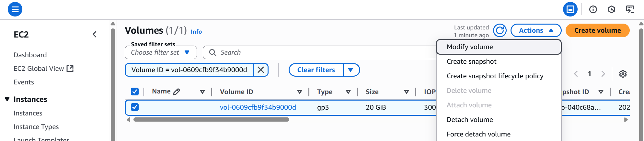Toggle the select-all volumes checkbox
The height and width of the screenshot is (141, 644).
(x=135, y=92)
